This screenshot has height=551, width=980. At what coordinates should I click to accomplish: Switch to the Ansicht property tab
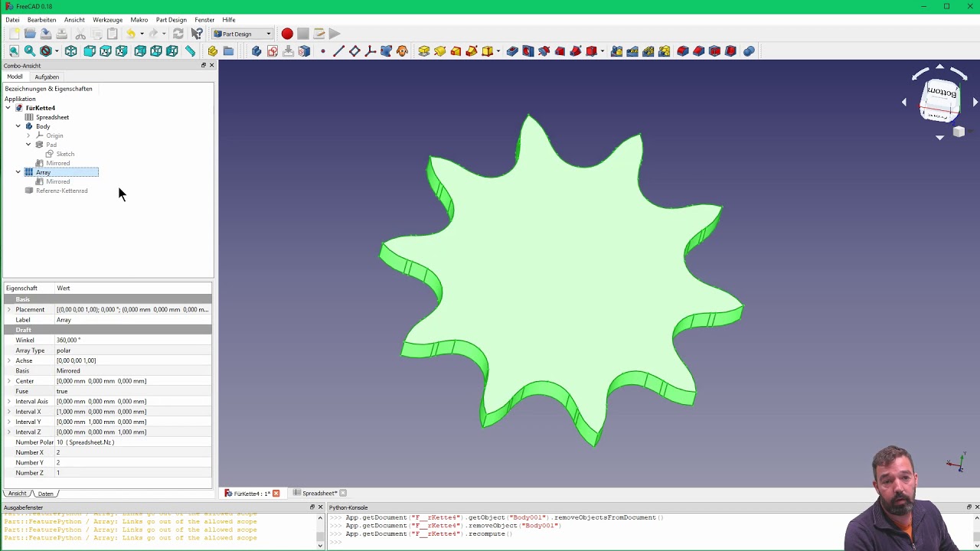click(17, 494)
